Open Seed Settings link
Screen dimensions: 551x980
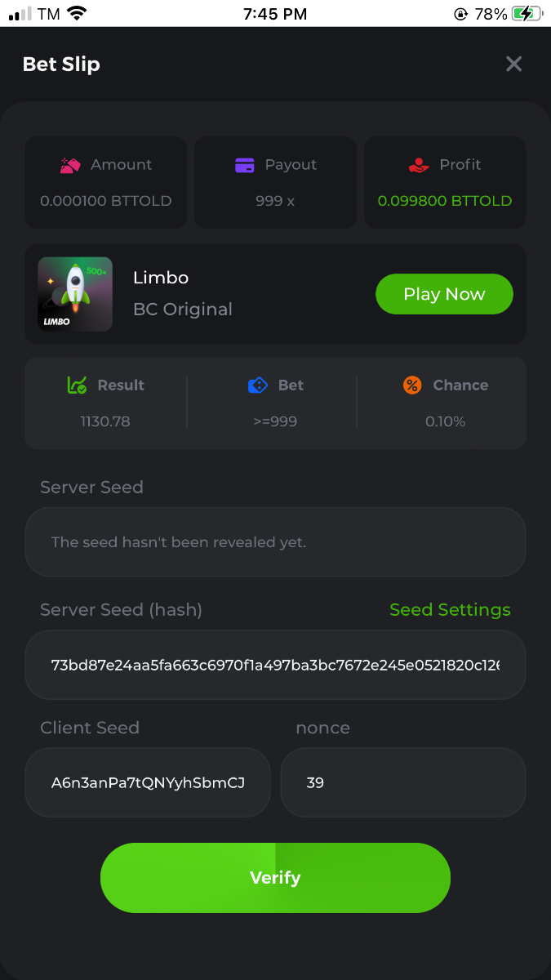click(450, 610)
